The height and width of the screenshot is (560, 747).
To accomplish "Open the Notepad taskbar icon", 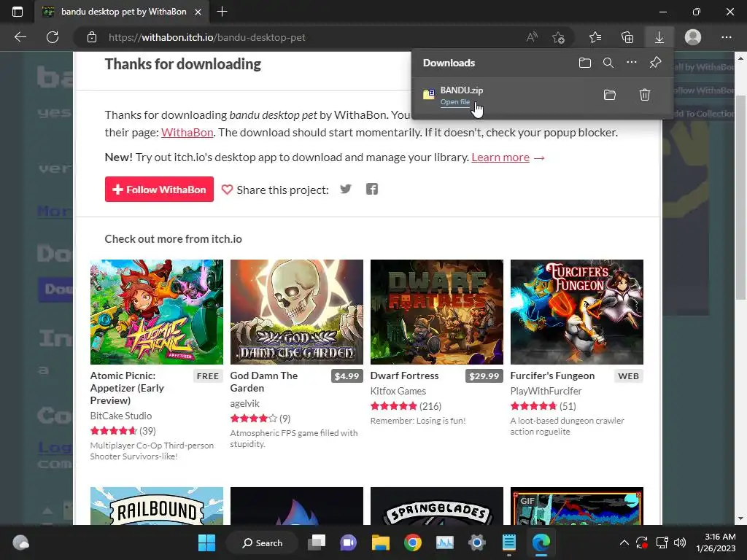I will 508,542.
